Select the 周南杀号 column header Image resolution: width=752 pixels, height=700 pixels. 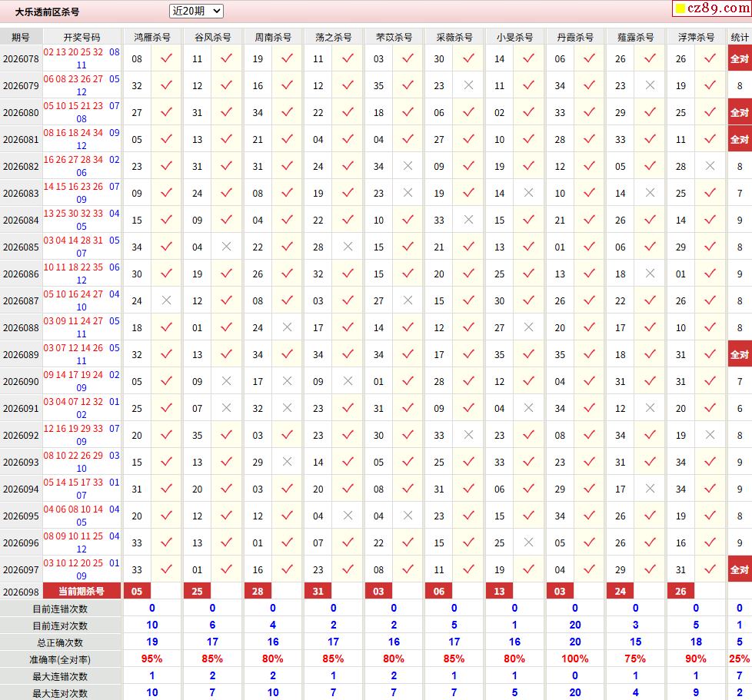[273, 38]
